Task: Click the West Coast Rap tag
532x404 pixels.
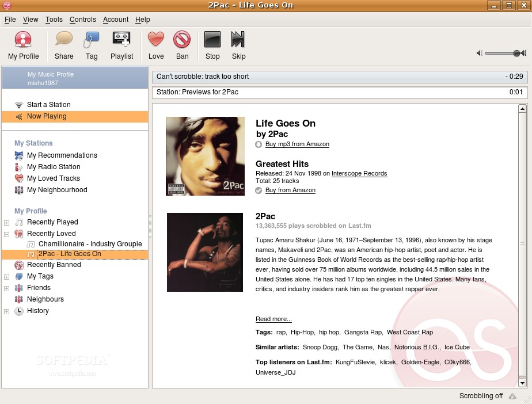Action: [410, 333]
